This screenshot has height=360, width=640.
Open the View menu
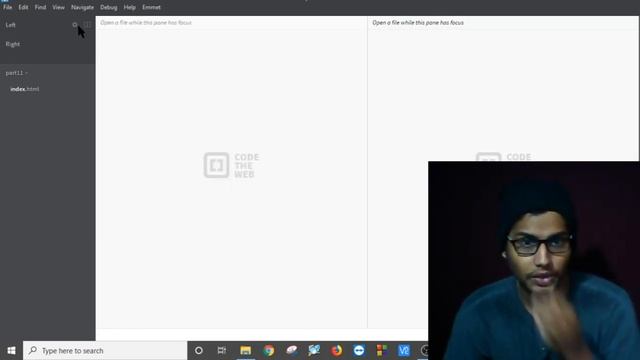(x=58, y=7)
